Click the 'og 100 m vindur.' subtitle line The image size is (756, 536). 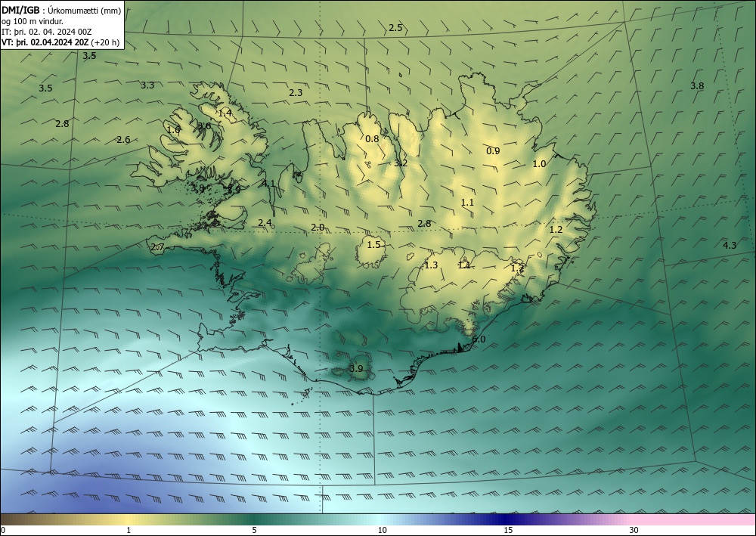pos(33,21)
